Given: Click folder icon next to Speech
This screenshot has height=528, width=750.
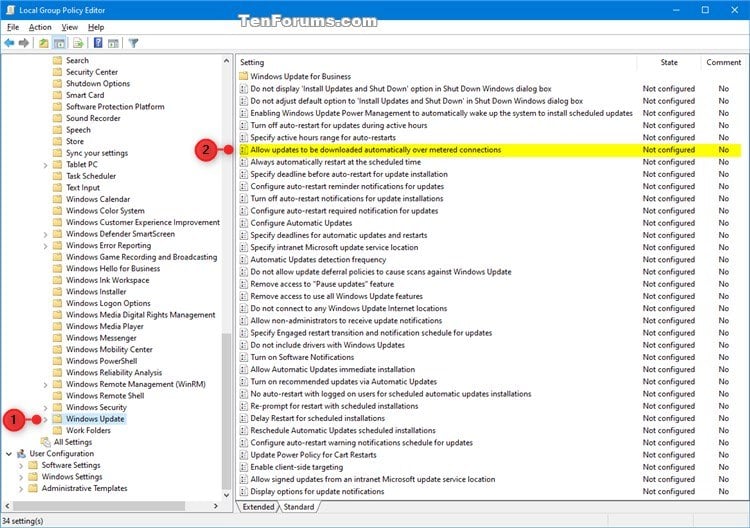Looking at the screenshot, I should pos(57,130).
